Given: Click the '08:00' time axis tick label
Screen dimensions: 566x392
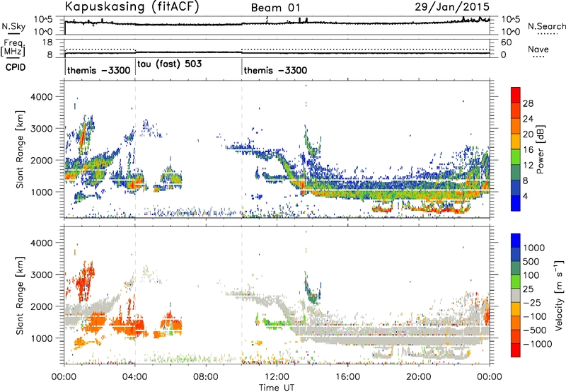Looking at the screenshot, I should (206, 377).
